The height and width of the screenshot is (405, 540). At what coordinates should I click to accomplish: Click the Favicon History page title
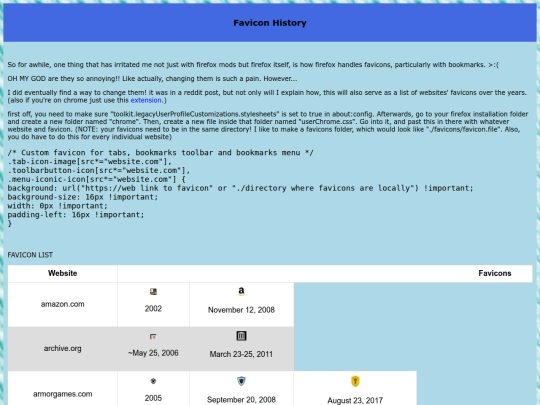(x=270, y=23)
